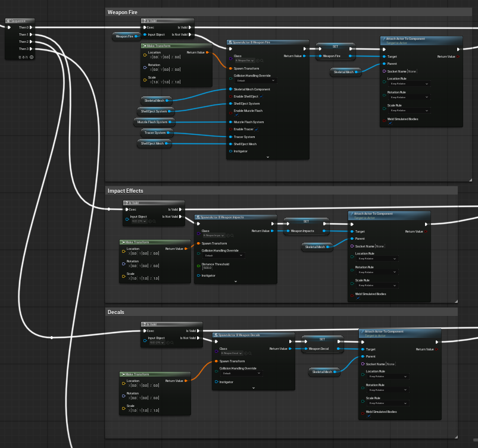Edit Socket Name field in Impact Effects Attach node
Image resolution: width=478 pixels, height=448 pixels.
380,246
